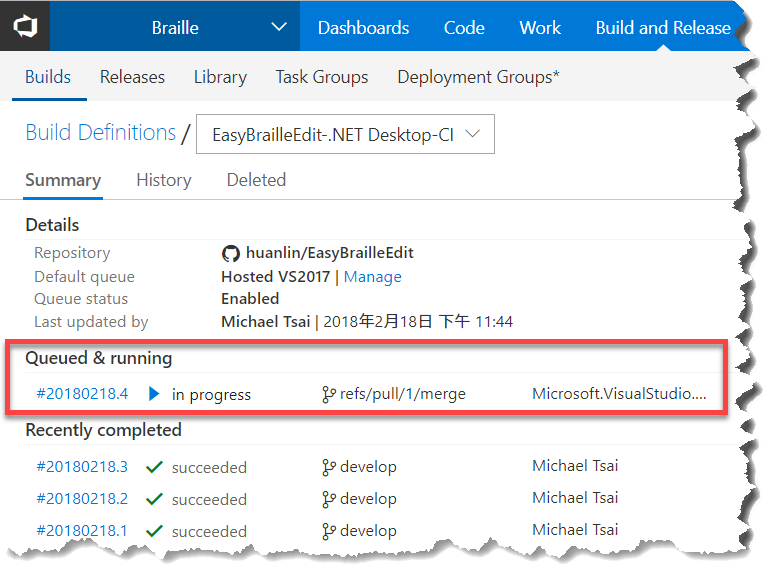Click 'succeeded' status of build #20180218.3
This screenshot has width=763, height=567.
(x=209, y=467)
